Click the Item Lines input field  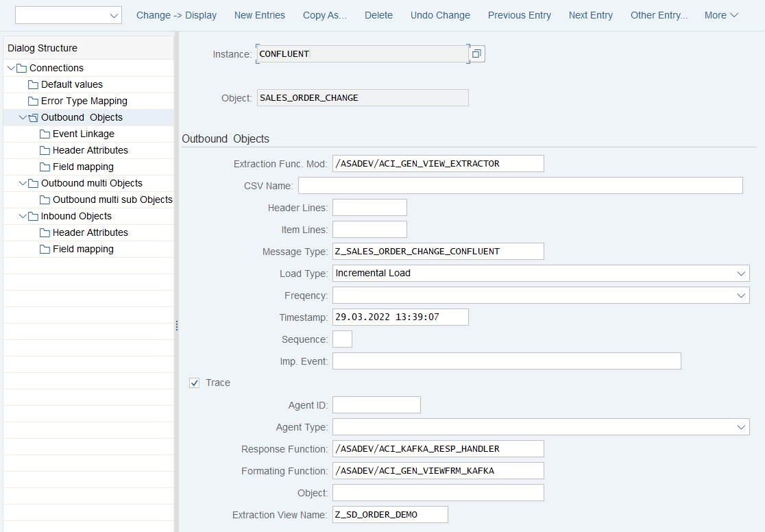tap(369, 230)
